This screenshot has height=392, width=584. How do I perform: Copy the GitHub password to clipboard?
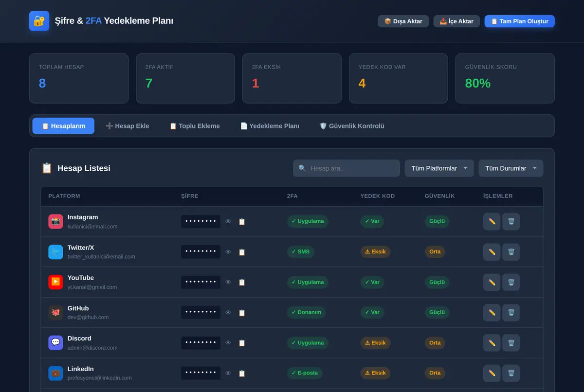pyautogui.click(x=242, y=313)
